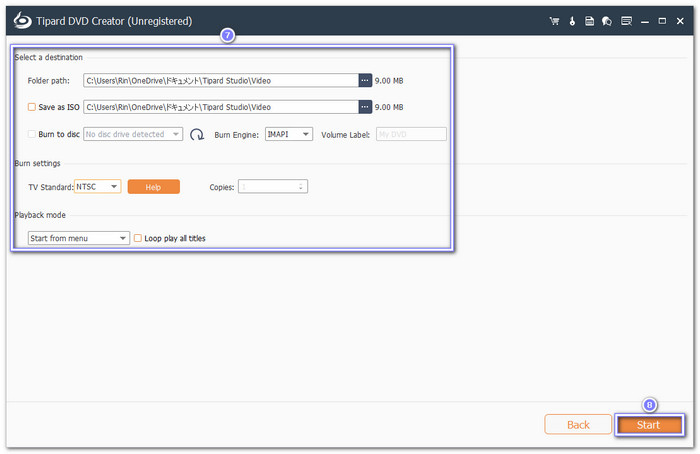Enable the Save as ISO checkbox
The width and height of the screenshot is (700, 454).
coord(32,107)
